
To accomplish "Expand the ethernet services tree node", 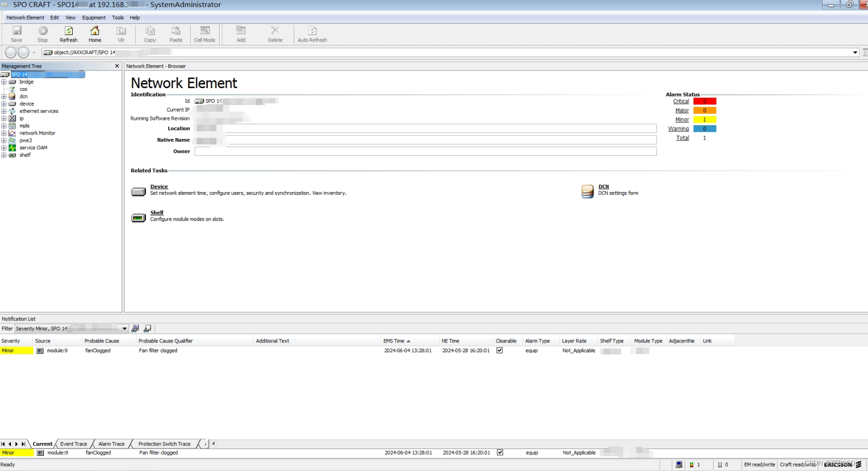I will (x=4, y=111).
